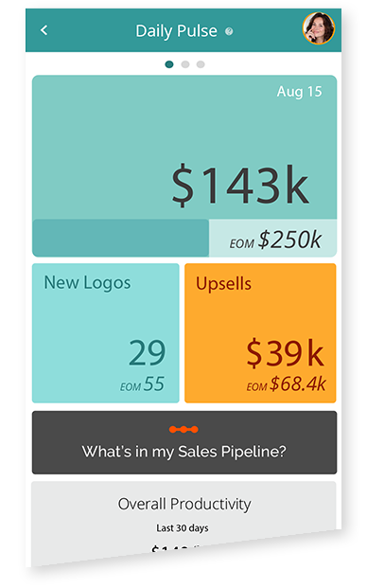Open the user profile avatar photo
This screenshot has height=588, width=367.
pos(319,28)
